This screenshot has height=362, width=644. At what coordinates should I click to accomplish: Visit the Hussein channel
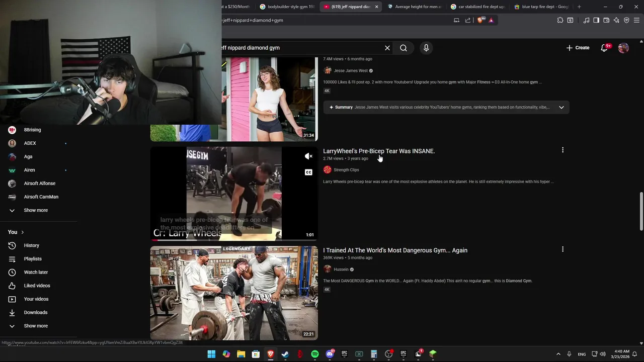coord(341,269)
